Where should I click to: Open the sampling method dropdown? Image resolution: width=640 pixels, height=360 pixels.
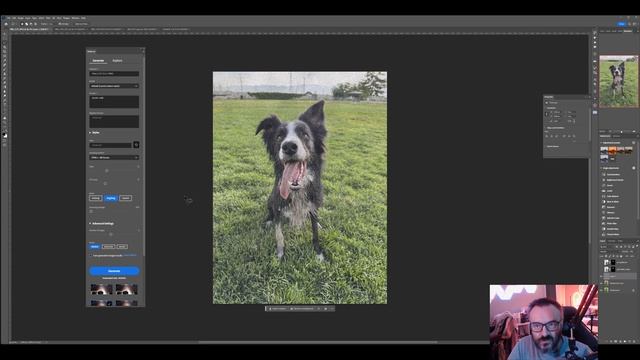pyautogui.click(x=114, y=158)
